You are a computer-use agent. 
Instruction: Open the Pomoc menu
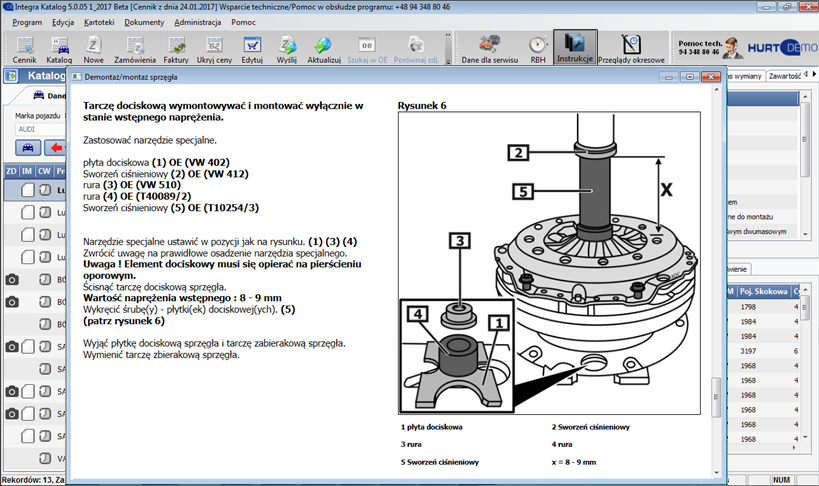pos(243,22)
